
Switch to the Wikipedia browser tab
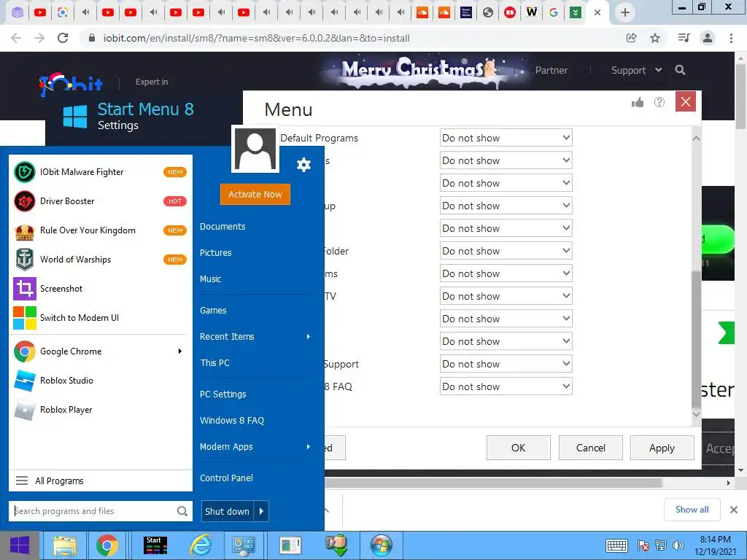tap(531, 12)
